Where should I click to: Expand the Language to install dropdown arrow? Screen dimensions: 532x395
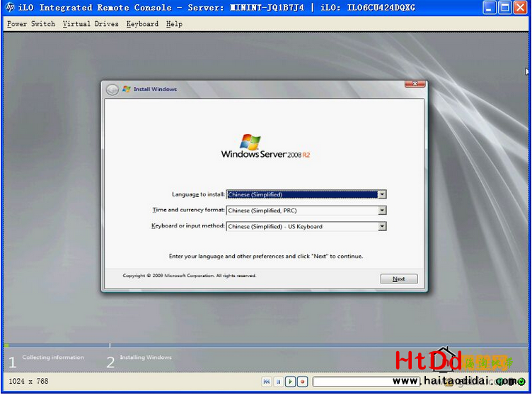pos(382,194)
